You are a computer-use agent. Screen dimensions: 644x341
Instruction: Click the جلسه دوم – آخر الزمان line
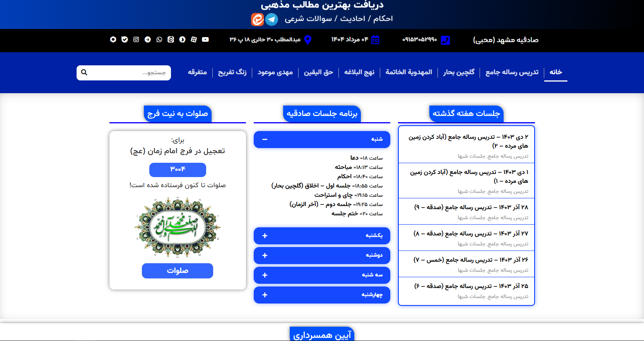(x=336, y=204)
